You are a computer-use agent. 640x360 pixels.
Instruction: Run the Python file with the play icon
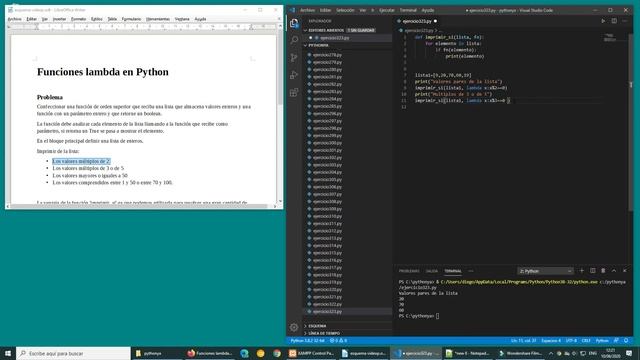[x=603, y=21]
